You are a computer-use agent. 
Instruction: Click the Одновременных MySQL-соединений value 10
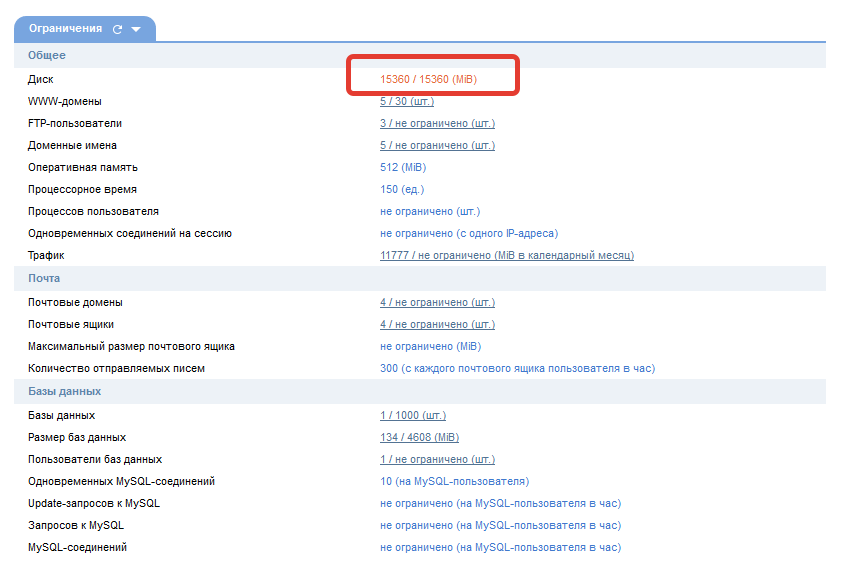(x=454, y=482)
